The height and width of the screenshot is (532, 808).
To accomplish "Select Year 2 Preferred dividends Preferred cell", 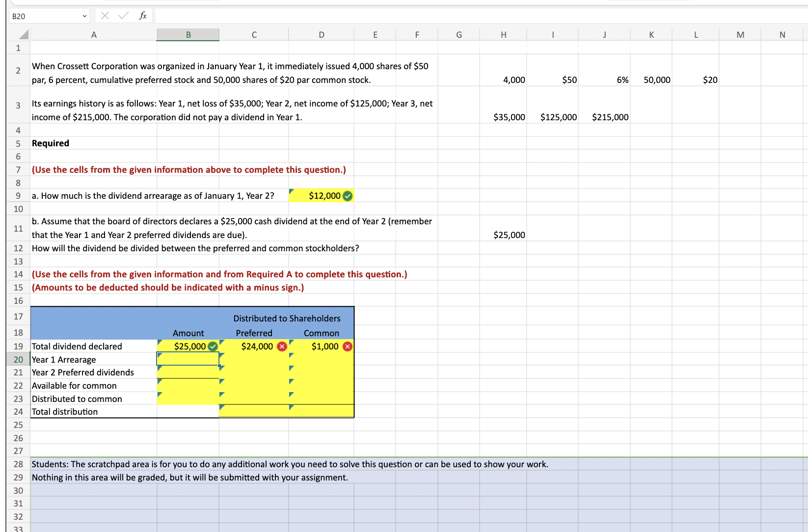I will [254, 372].
